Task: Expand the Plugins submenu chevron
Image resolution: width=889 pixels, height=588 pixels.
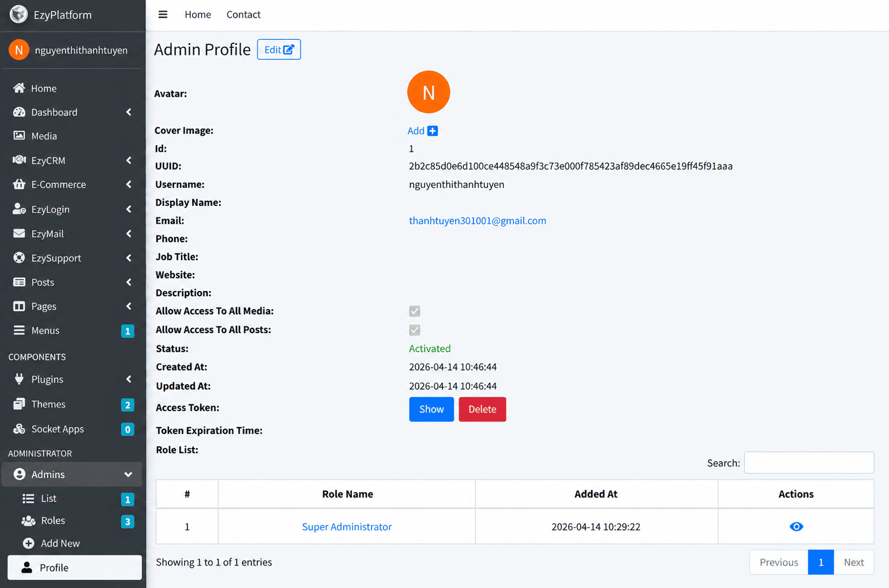Action: click(129, 379)
